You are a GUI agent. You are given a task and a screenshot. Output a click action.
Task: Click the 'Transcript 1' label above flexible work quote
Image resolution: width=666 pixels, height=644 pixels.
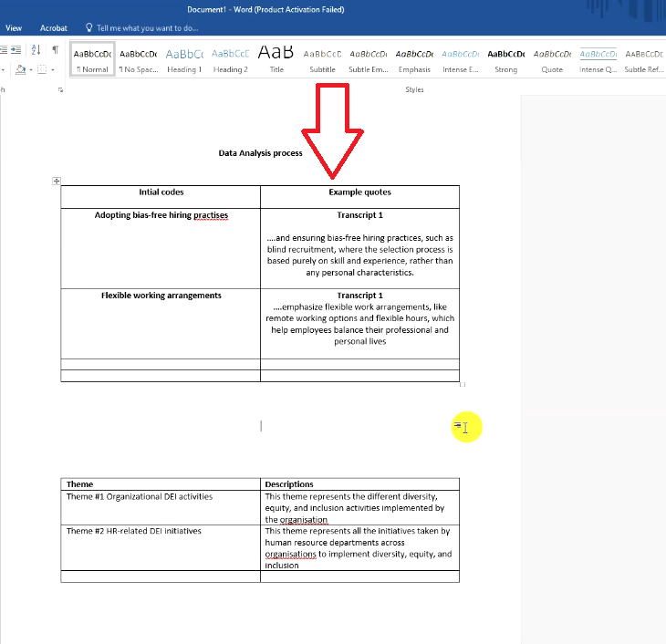pos(359,296)
